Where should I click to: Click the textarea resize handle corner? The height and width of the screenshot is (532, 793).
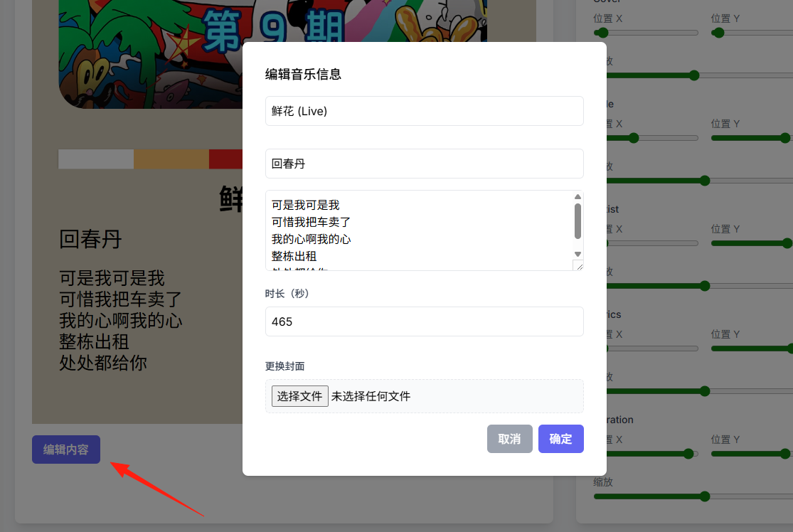click(578, 265)
